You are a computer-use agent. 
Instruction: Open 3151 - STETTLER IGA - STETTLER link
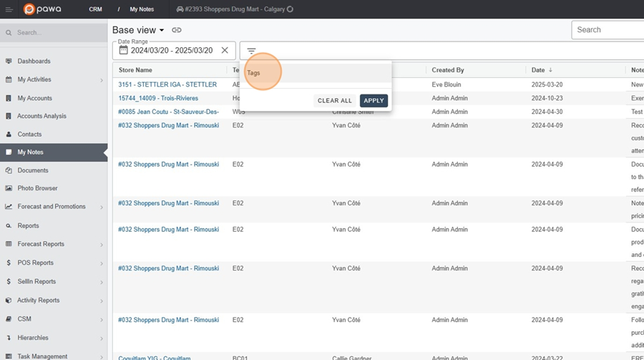(x=167, y=84)
